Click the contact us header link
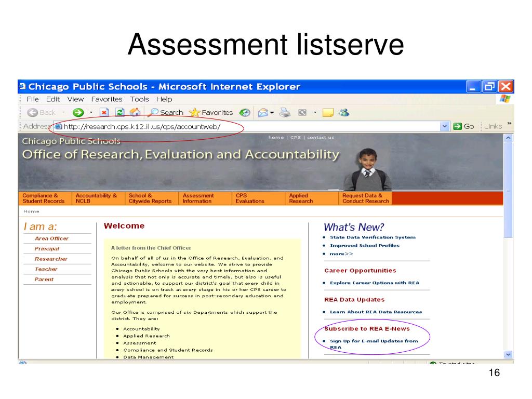The image size is (532, 399). coord(321,137)
